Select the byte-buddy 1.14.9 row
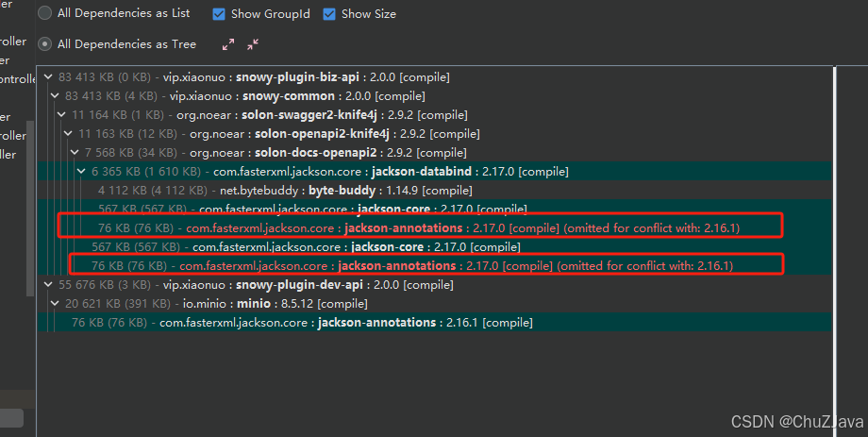Screen dimensions: 868x437 pos(435,190)
